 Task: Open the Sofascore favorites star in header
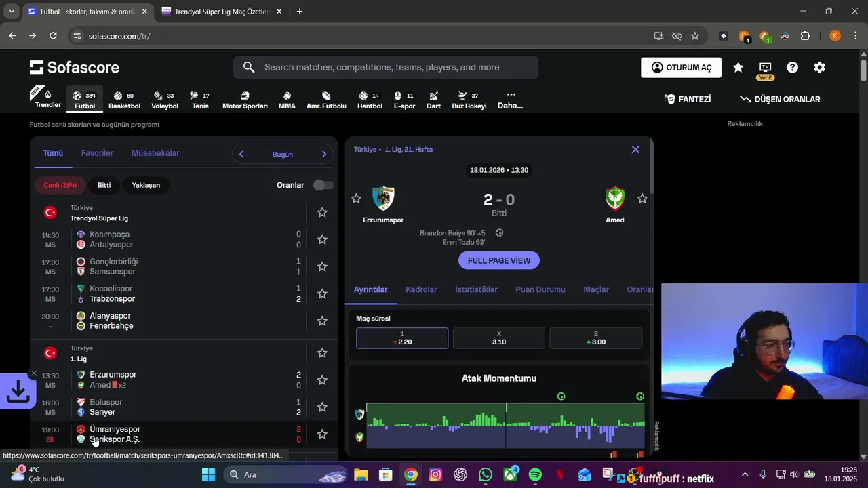(x=738, y=67)
